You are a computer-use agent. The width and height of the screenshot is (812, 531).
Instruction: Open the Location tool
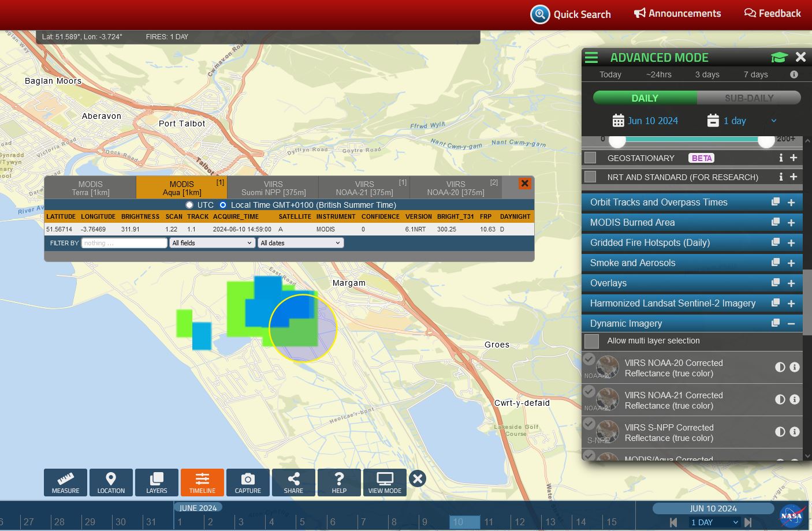pyautogui.click(x=111, y=483)
